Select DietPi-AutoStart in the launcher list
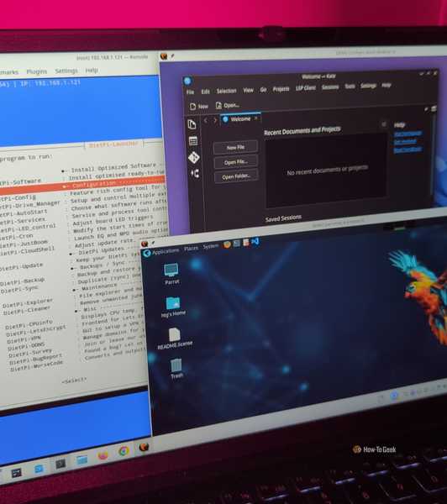The image size is (447, 504). point(24,213)
